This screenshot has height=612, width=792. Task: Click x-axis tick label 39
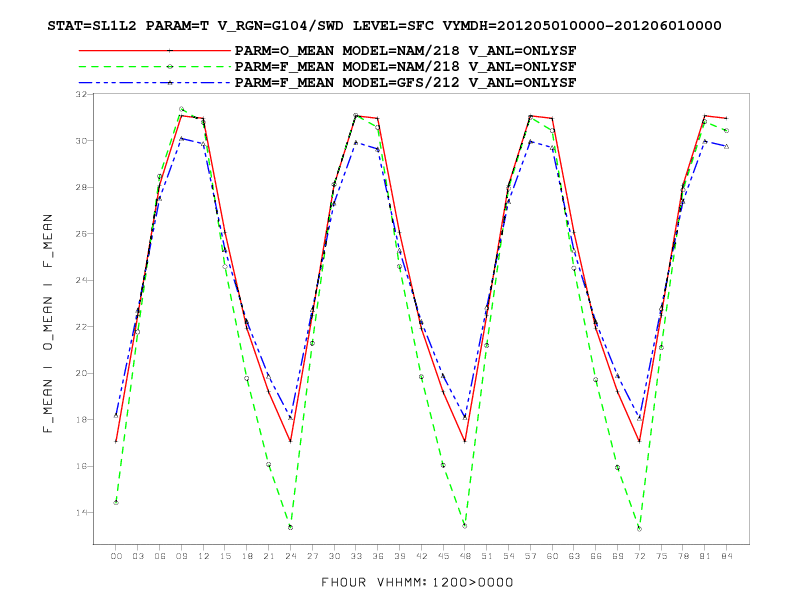(x=400, y=556)
